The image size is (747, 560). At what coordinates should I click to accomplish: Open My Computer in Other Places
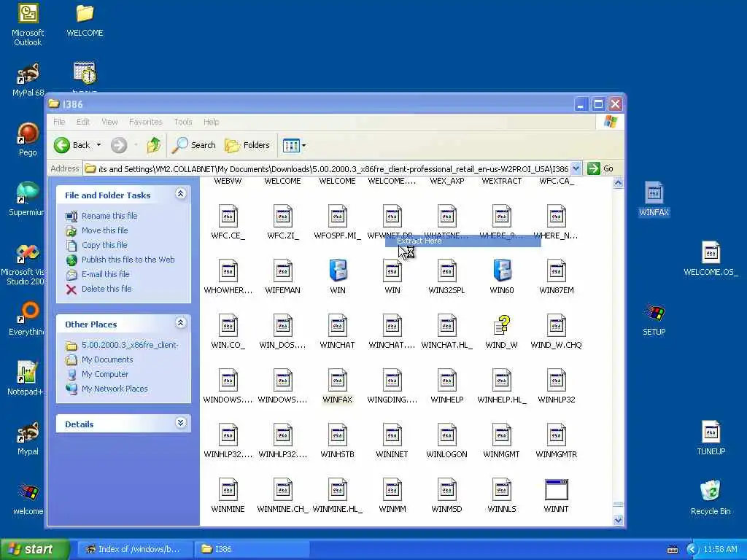pyautogui.click(x=105, y=374)
